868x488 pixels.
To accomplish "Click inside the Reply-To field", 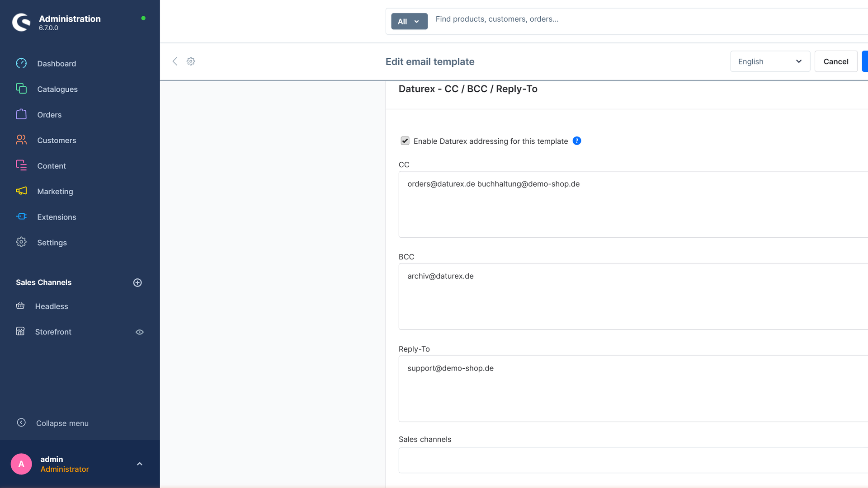I will pos(633,389).
